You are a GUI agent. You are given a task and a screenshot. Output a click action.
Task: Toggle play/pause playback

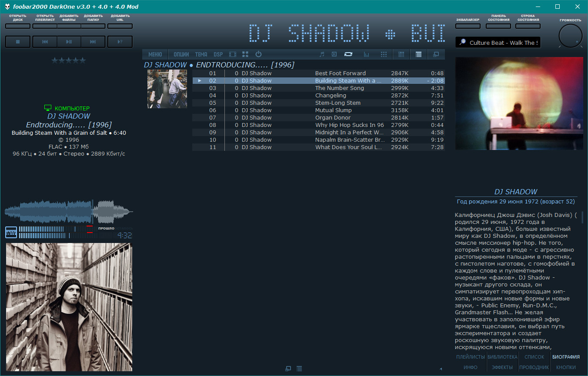pos(69,42)
